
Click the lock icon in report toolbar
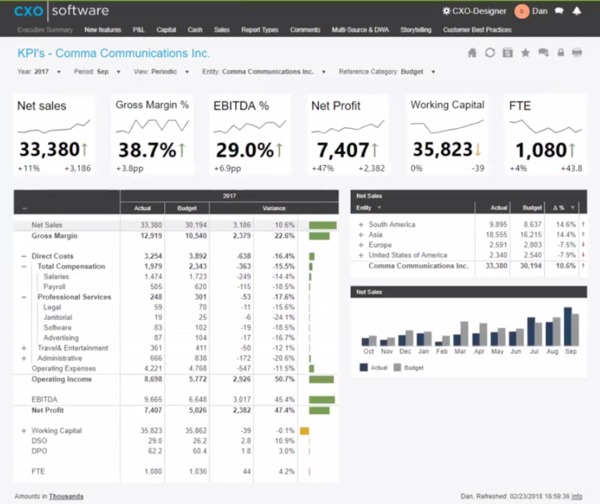[561, 53]
